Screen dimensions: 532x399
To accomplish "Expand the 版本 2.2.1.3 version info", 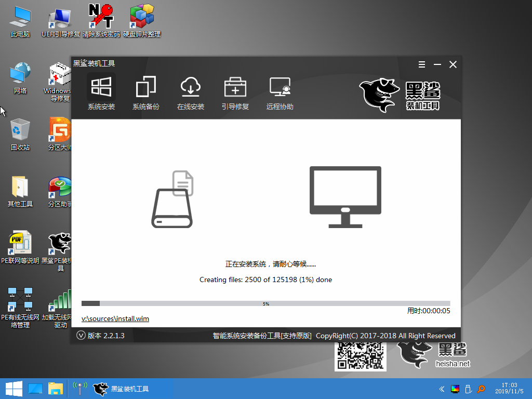I will pyautogui.click(x=81, y=336).
